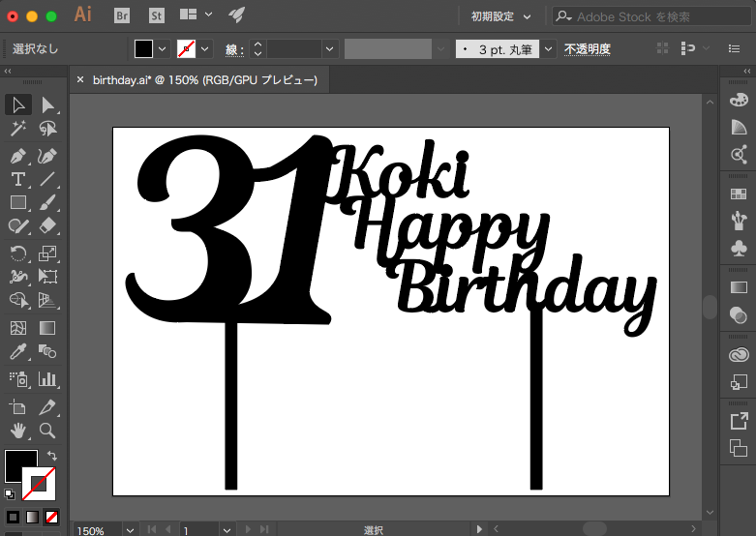Select the Selection tool (black arrow)

(18, 104)
